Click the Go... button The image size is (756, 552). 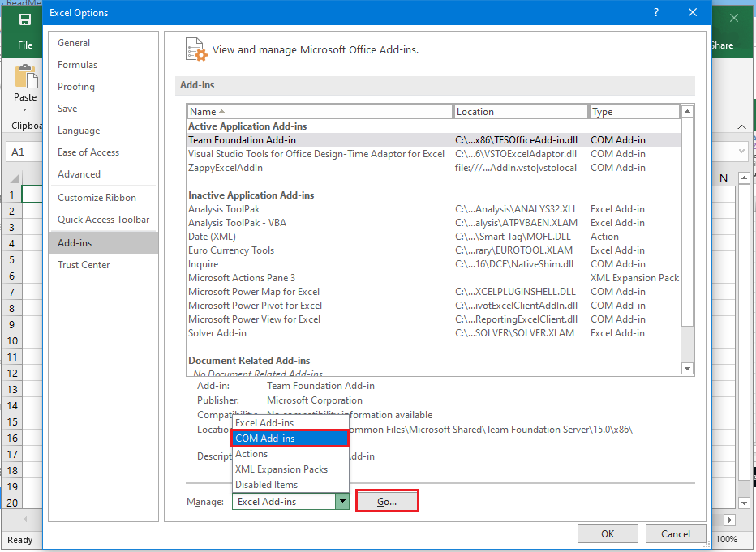coord(387,502)
